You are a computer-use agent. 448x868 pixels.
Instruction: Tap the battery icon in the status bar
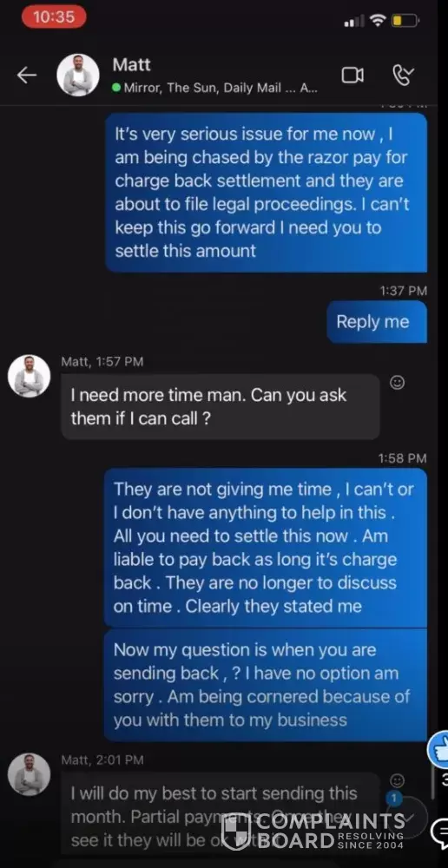pyautogui.click(x=405, y=22)
